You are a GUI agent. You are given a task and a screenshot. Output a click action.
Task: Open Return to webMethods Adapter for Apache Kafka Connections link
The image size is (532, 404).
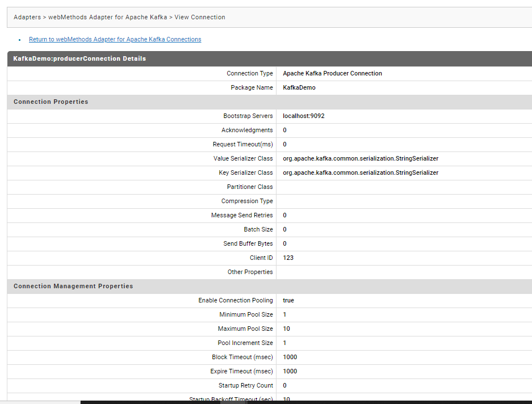(x=115, y=39)
